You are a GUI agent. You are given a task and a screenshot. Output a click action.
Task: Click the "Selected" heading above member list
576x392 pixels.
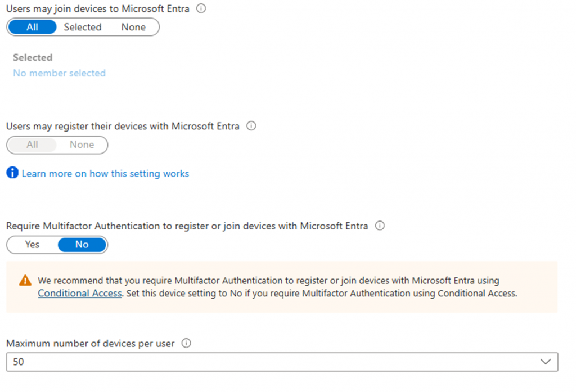33,57
